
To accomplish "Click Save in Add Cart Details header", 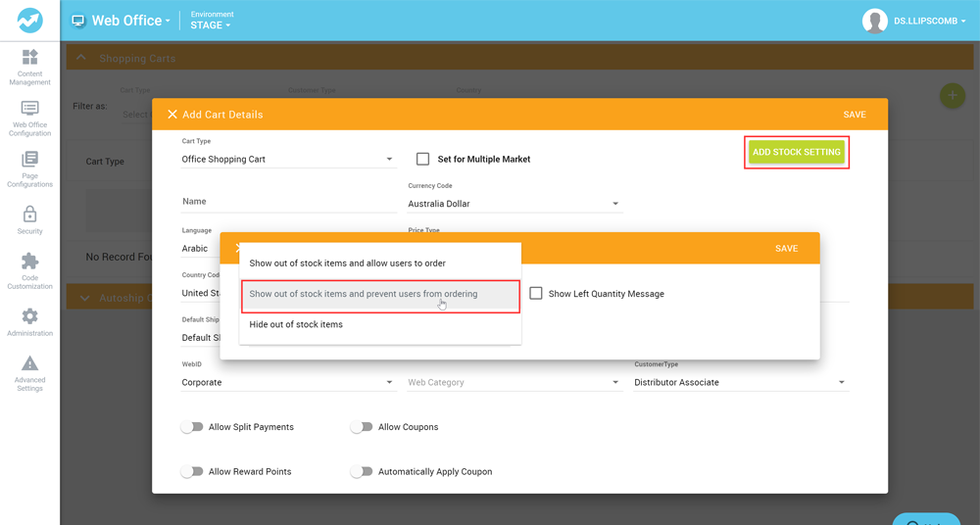I will tap(855, 115).
